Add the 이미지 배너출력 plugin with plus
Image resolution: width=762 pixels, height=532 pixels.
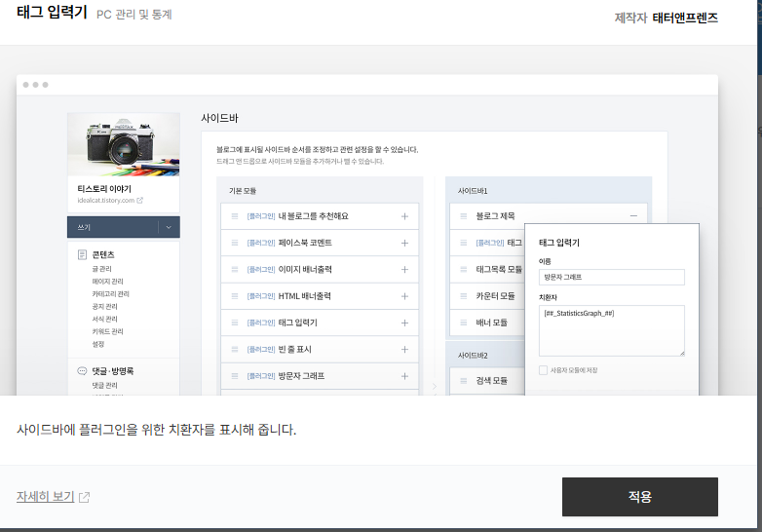point(404,270)
